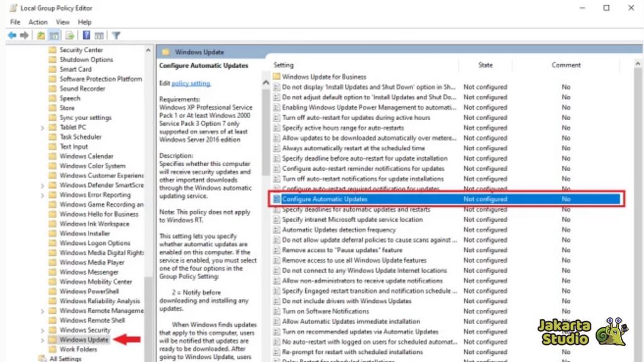
Task: Click the 'policy setting' edit link
Action: tap(191, 84)
